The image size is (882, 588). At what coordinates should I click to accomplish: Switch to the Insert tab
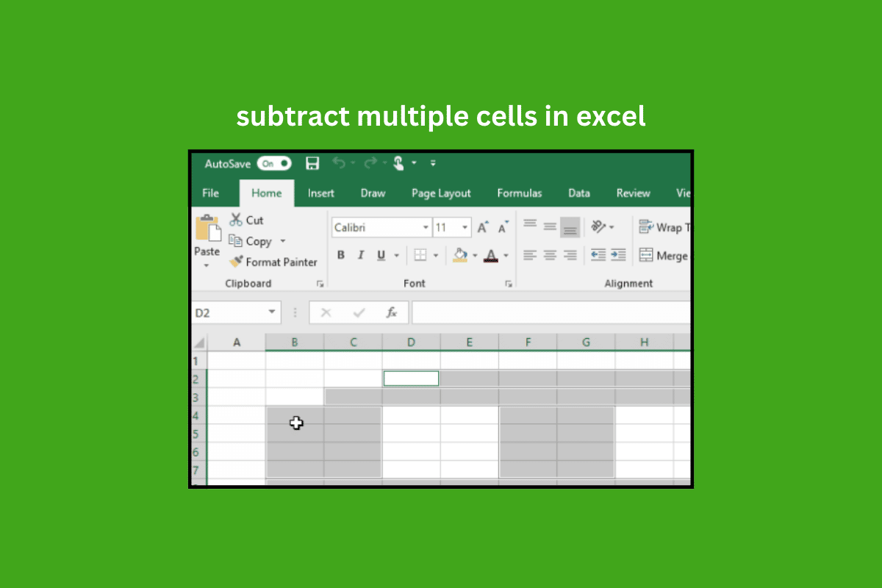[321, 193]
